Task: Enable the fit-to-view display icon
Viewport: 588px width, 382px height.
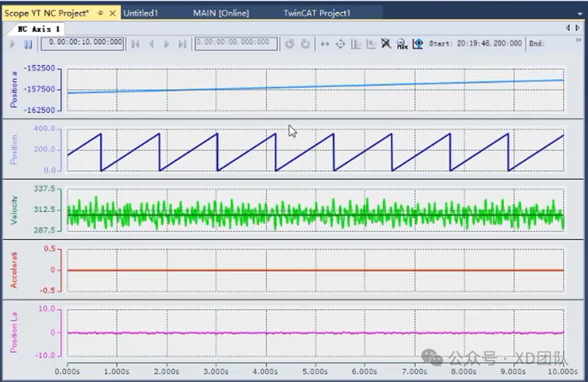Action: [x=417, y=44]
